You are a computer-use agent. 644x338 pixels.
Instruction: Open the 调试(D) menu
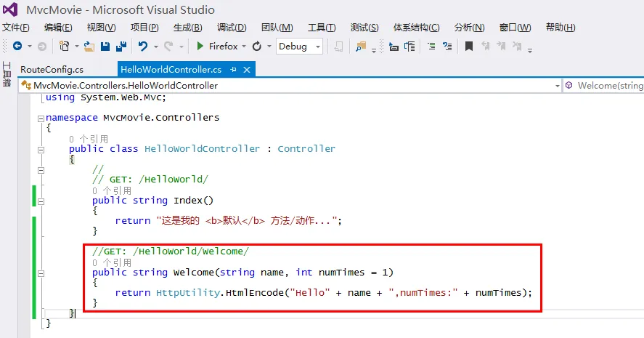(232, 28)
